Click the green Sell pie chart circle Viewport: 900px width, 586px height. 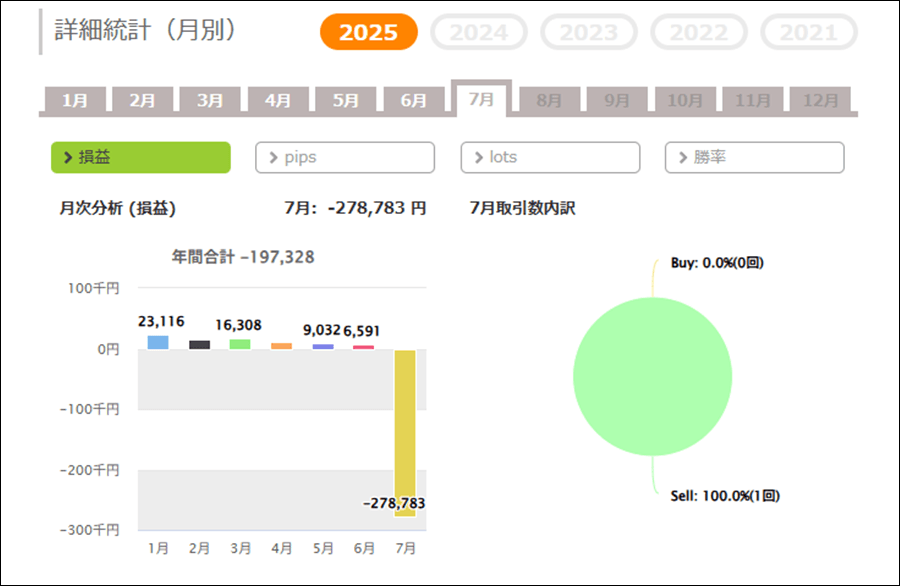pyautogui.click(x=653, y=377)
